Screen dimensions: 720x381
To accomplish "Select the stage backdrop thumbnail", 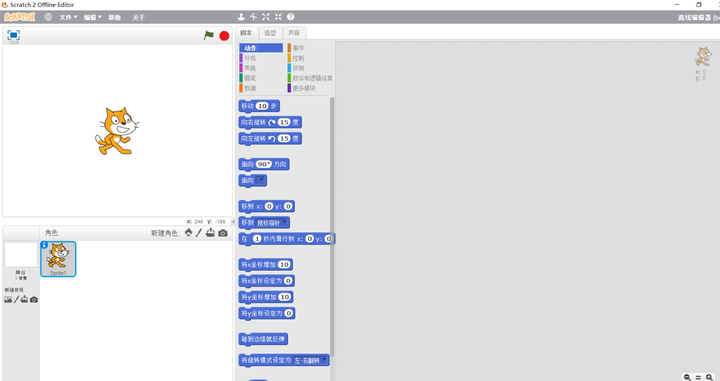I will pos(21,255).
